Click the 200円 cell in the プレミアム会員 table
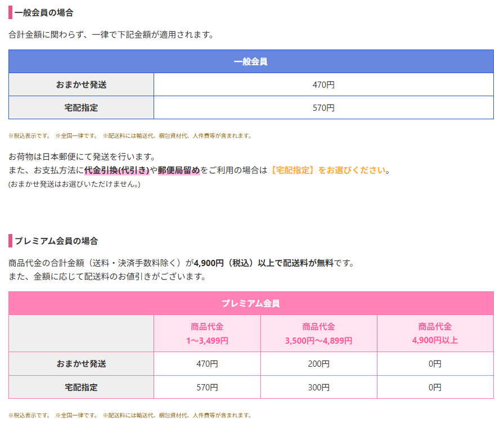 (319, 364)
